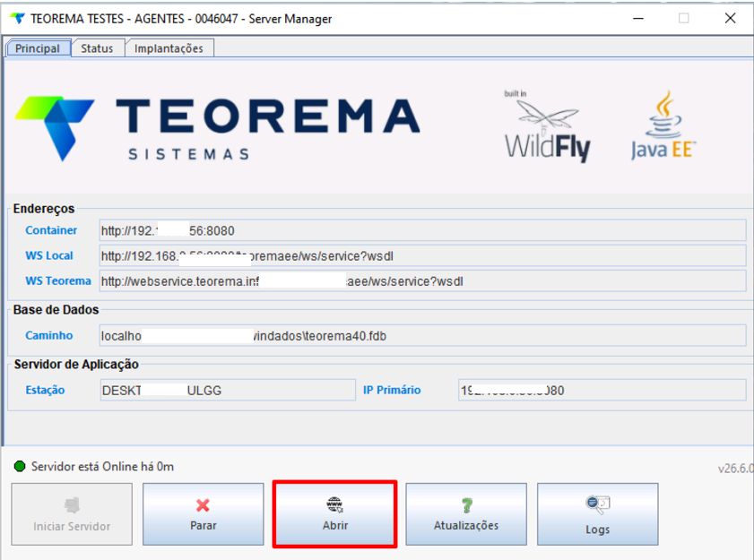The image size is (754, 560).
Task: Click the Estação label
Action: pyautogui.click(x=45, y=390)
